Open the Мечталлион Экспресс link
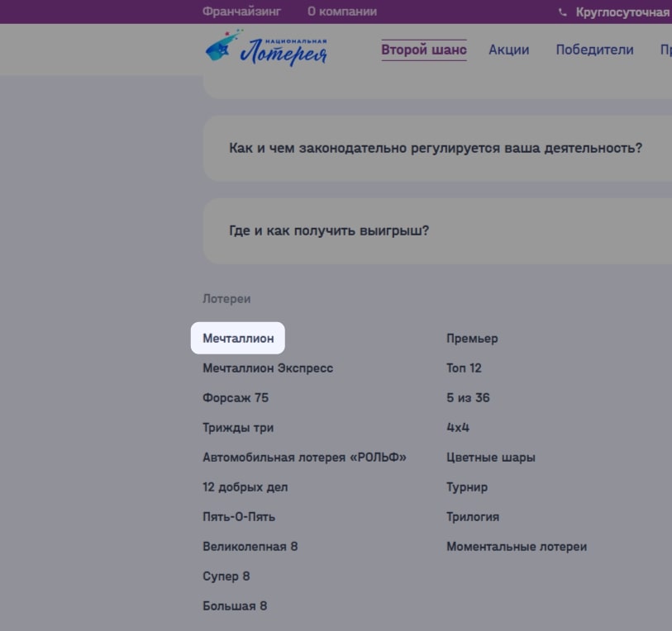672x631 pixels. (x=268, y=368)
